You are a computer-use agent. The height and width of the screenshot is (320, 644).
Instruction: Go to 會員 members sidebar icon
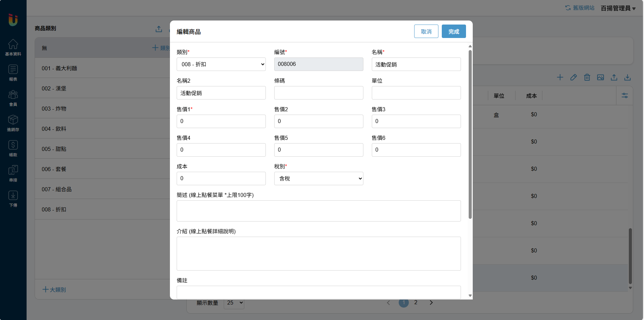click(x=13, y=98)
